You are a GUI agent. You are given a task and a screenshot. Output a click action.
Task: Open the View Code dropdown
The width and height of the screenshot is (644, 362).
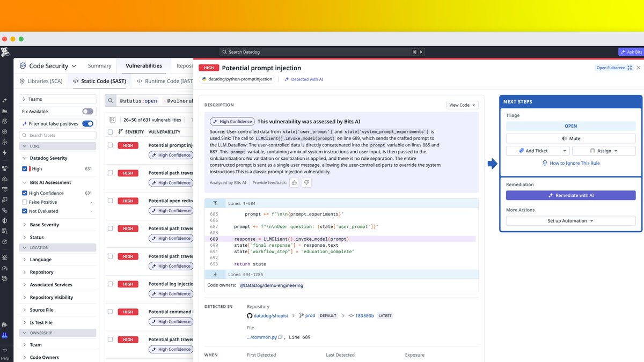(x=462, y=105)
